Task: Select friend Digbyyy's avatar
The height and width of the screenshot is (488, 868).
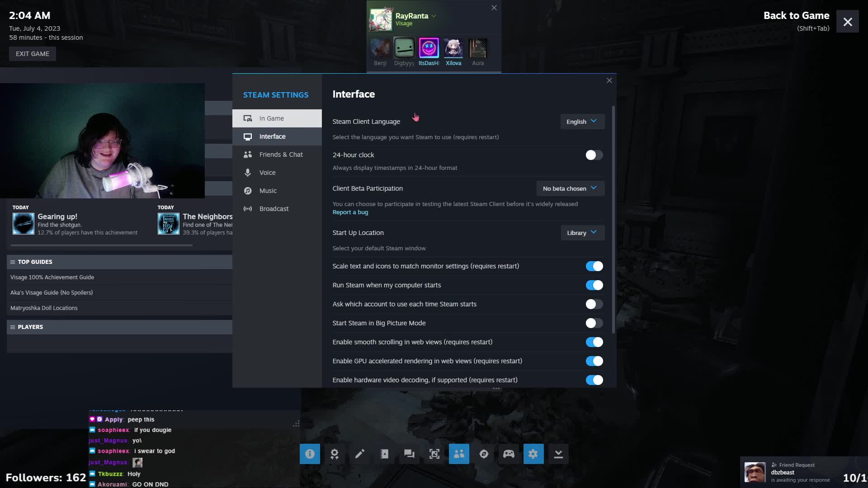Action: coord(404,48)
